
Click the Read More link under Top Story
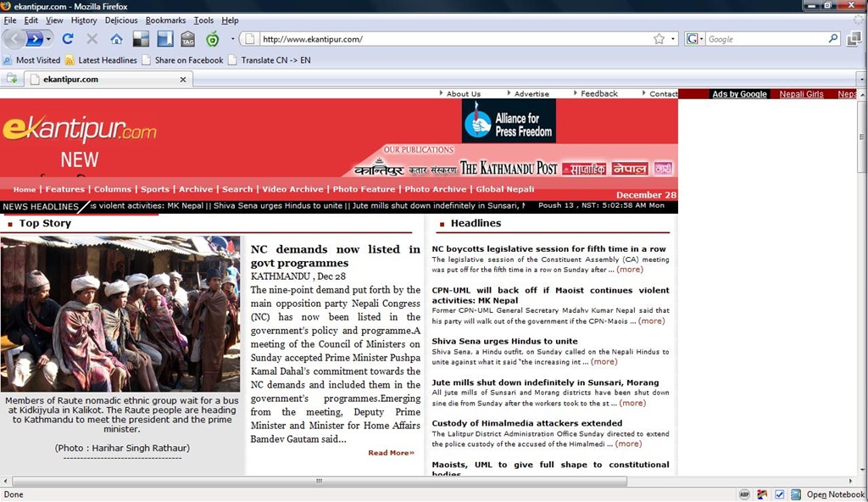tap(391, 453)
